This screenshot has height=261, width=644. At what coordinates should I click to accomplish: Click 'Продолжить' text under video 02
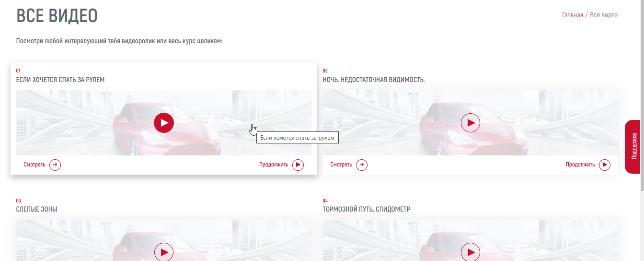coord(580,165)
